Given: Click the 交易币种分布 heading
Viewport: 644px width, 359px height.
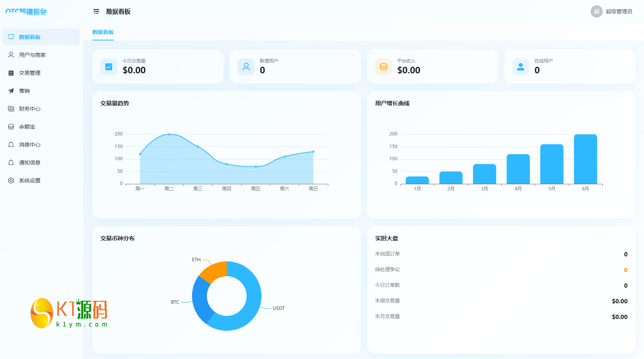Looking at the screenshot, I should (118, 238).
